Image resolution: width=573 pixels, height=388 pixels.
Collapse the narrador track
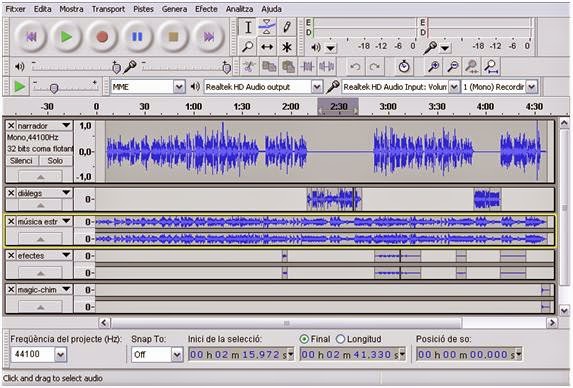[40, 177]
